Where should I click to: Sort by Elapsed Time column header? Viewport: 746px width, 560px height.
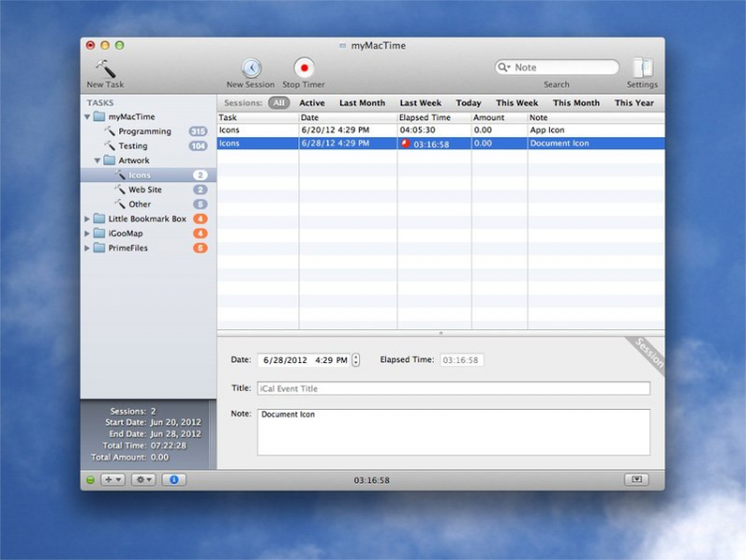tap(434, 117)
